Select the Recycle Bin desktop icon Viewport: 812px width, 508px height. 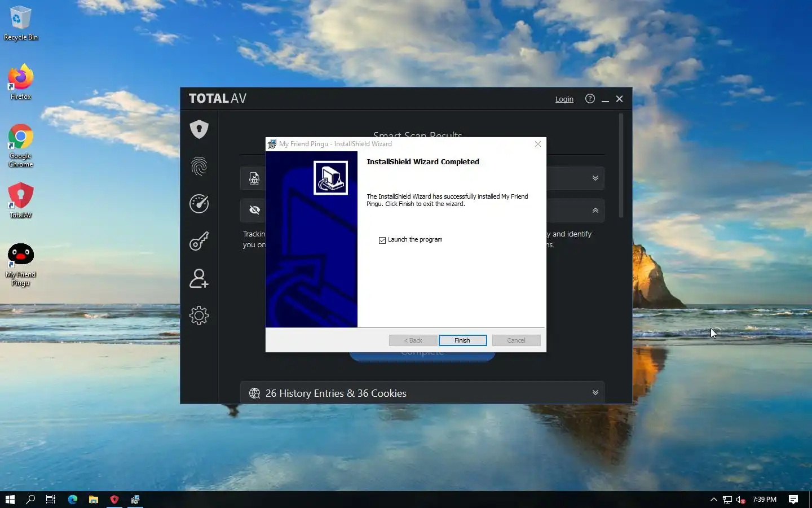click(x=21, y=24)
